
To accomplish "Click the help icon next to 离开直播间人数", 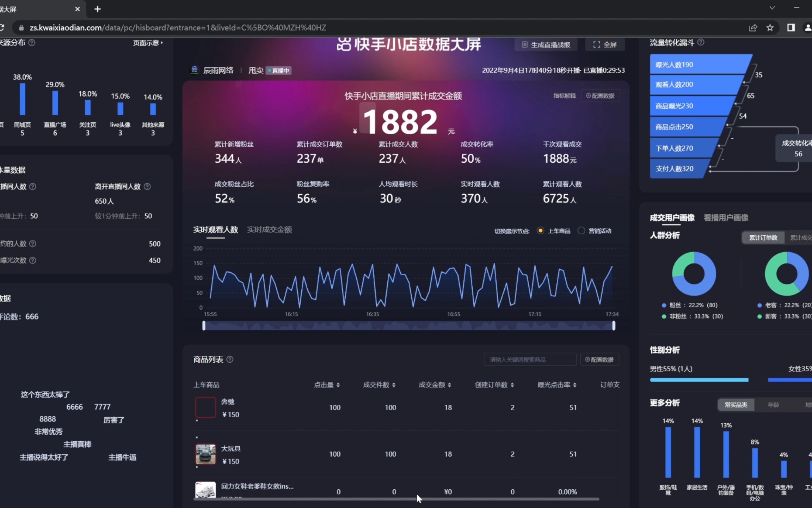I will pos(147,186).
